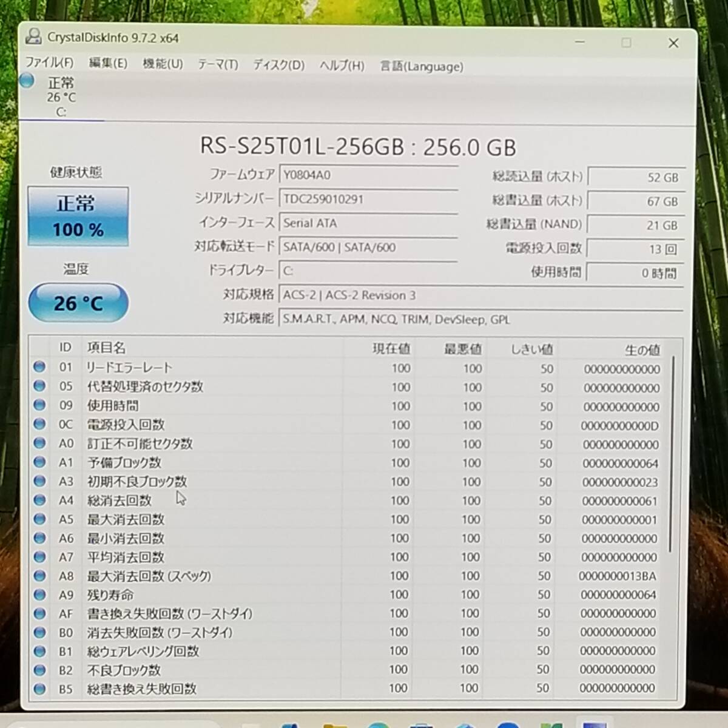
Task: Open the 言語(Language) menu
Action: click(421, 66)
